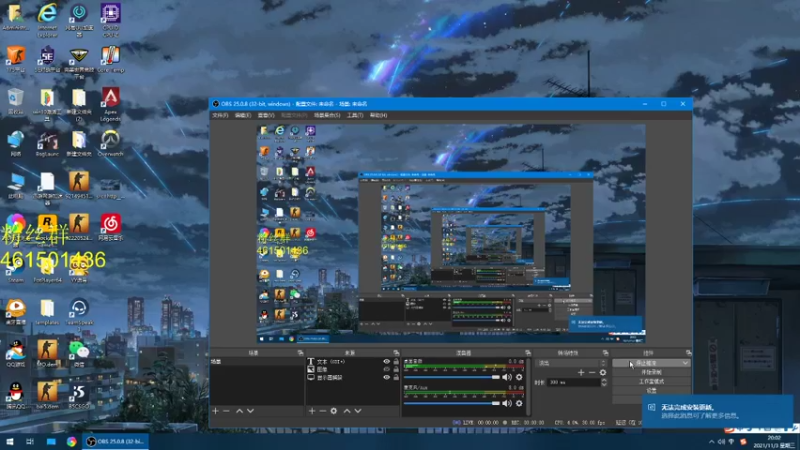
Task: Open the Scene Collection menu in OBS
Action: click(x=327, y=115)
